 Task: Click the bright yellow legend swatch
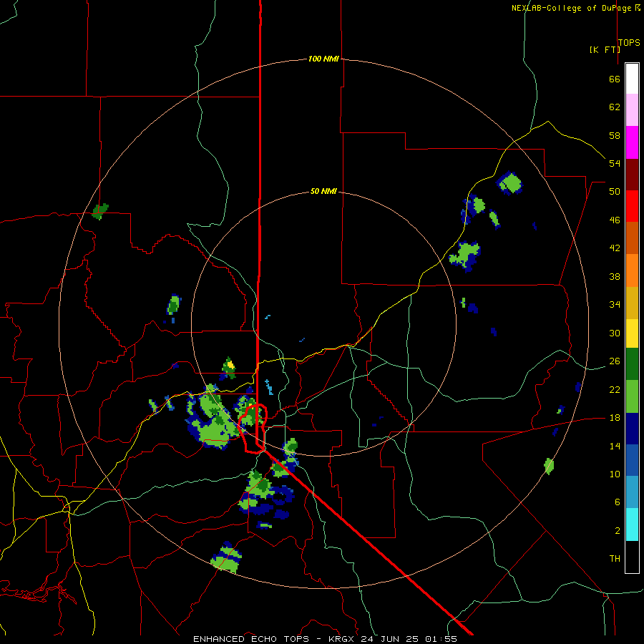632,333
